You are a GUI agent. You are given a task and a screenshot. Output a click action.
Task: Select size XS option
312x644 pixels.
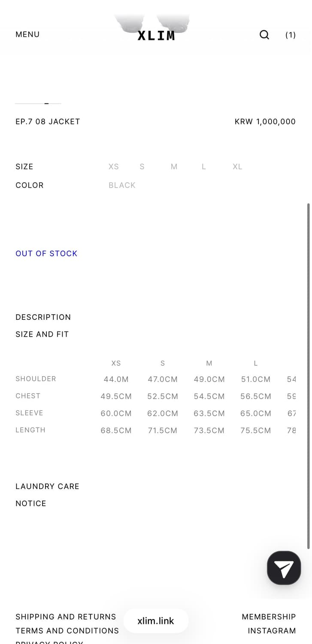[114, 167]
